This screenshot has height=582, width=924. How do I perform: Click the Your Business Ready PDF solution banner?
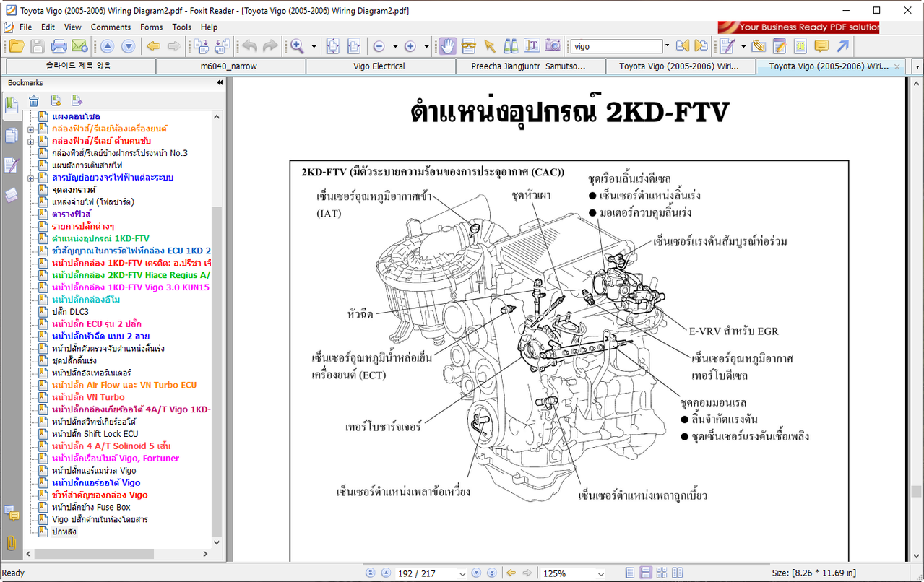(798, 27)
